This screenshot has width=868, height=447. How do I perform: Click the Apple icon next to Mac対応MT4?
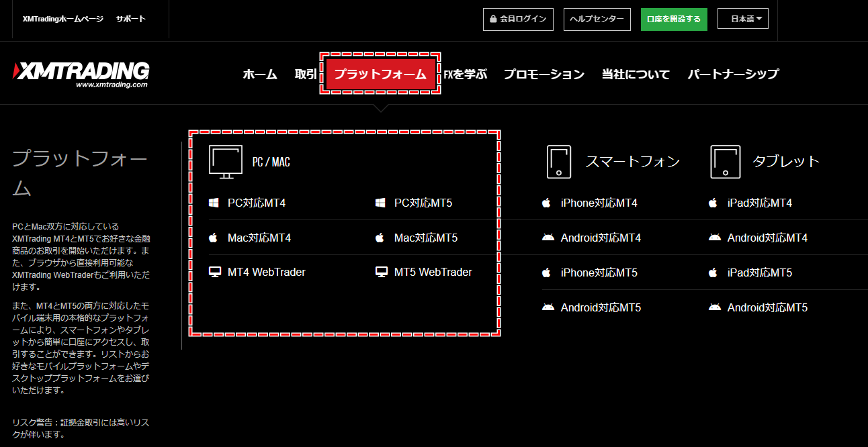tap(213, 238)
